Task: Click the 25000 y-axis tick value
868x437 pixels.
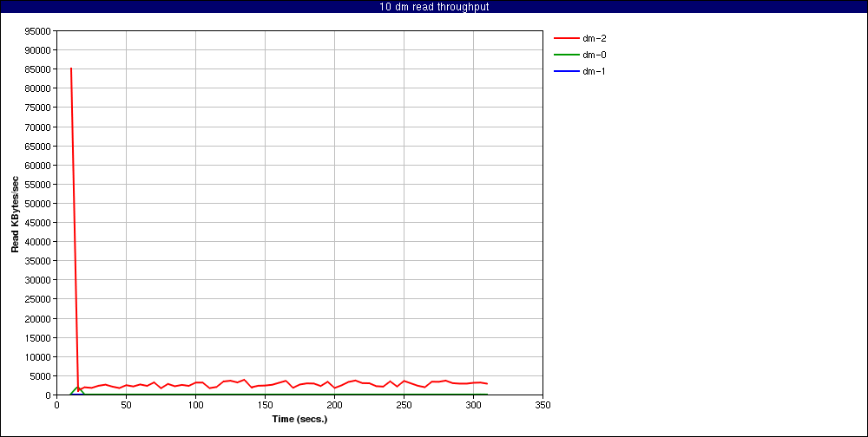Action: coord(38,299)
